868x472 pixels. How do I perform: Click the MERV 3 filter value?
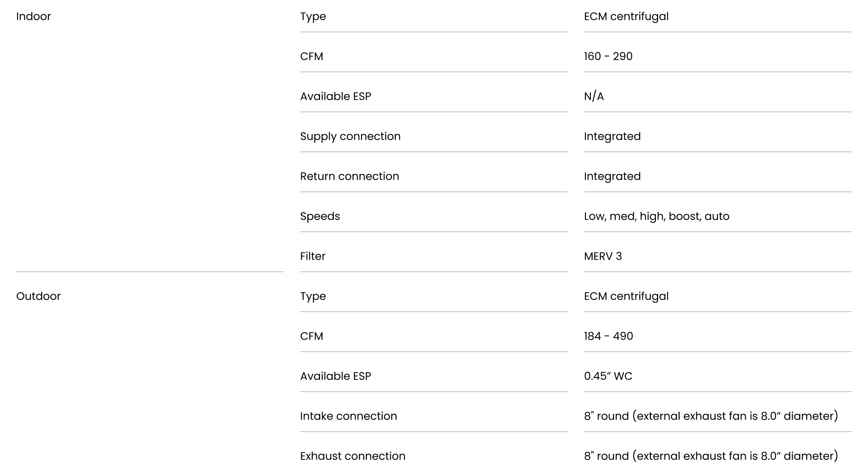(603, 256)
